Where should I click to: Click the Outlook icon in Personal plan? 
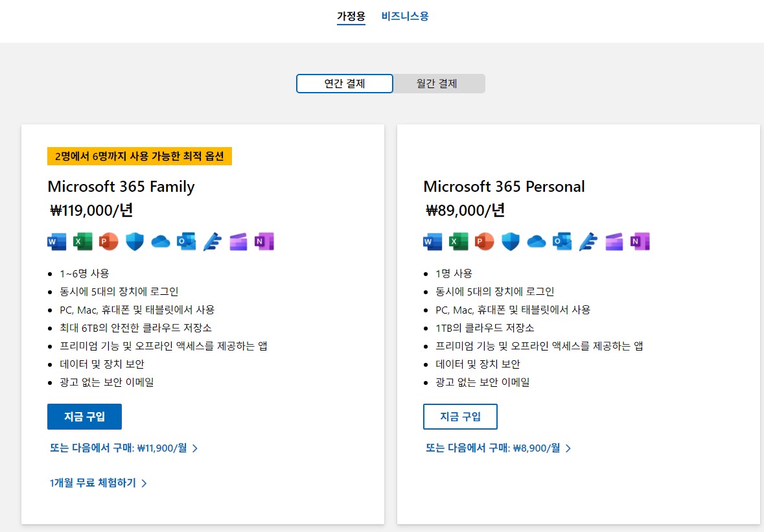point(562,242)
